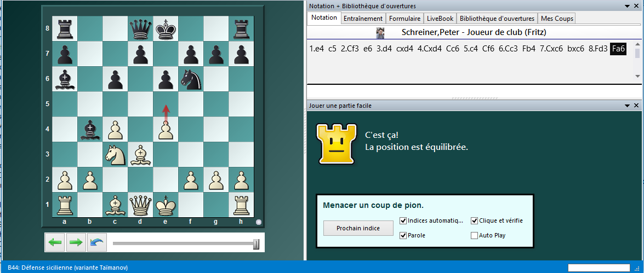
Task: Click the B44 Défense sicilienne status bar text
Action: click(x=68, y=268)
